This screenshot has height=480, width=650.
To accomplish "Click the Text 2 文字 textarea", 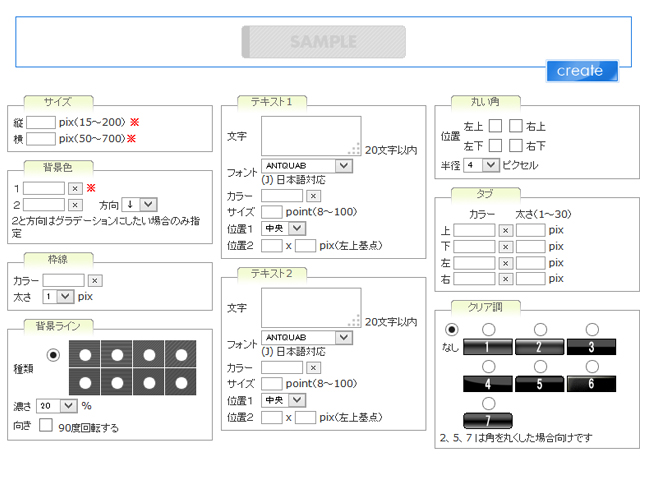I will click(x=311, y=308).
